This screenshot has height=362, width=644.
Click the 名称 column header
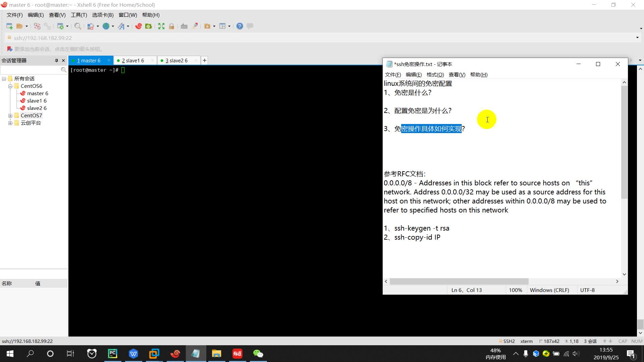pos(17,284)
